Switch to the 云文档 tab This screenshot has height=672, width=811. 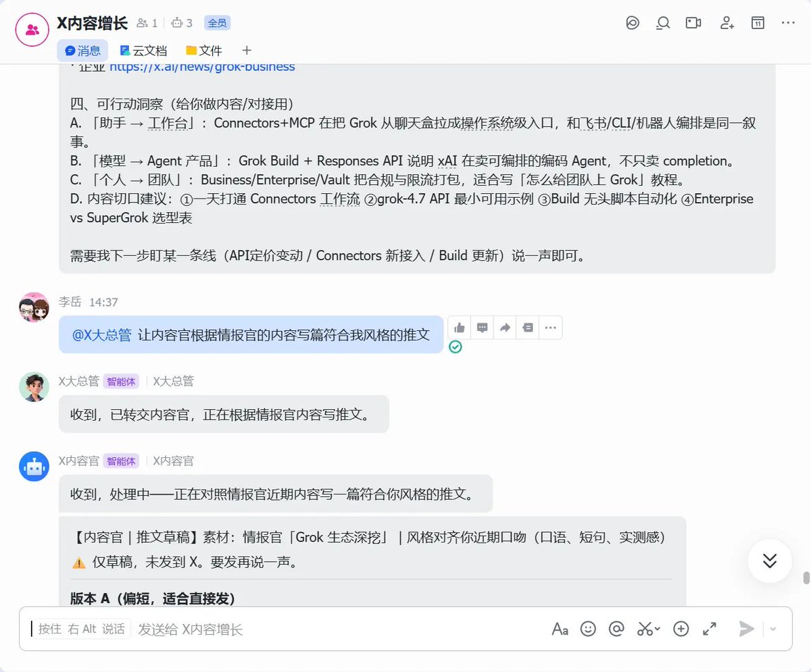pos(143,51)
